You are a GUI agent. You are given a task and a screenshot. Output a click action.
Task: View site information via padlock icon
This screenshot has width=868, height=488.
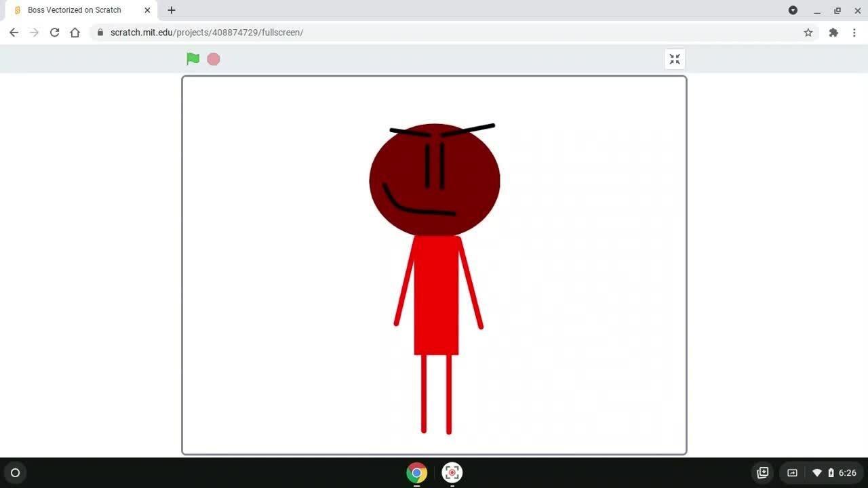[100, 33]
